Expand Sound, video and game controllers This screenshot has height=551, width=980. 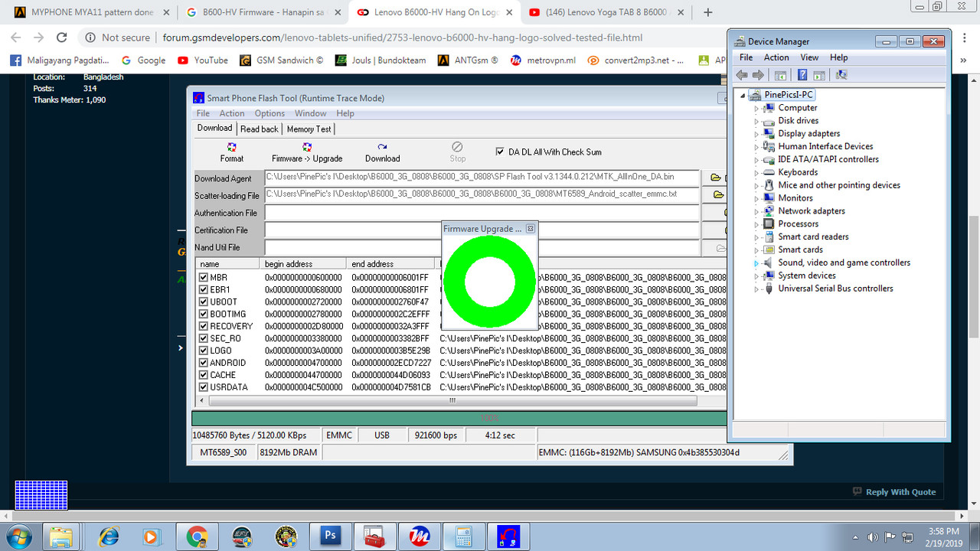point(756,263)
